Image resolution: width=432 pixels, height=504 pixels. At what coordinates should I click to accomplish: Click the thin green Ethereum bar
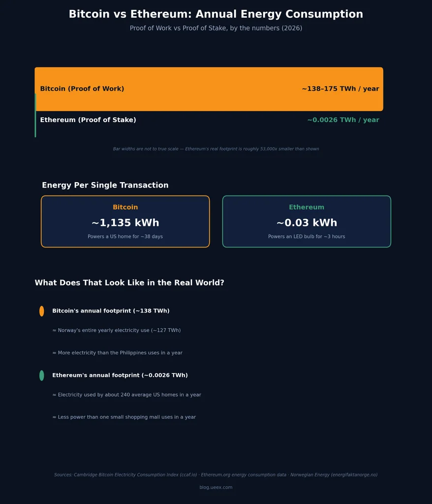[35, 116]
